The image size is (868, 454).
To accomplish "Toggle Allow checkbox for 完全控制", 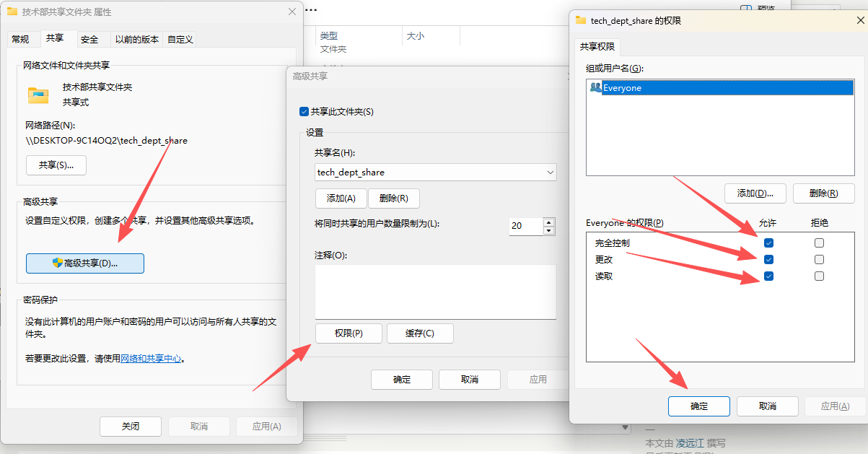I will tap(768, 243).
